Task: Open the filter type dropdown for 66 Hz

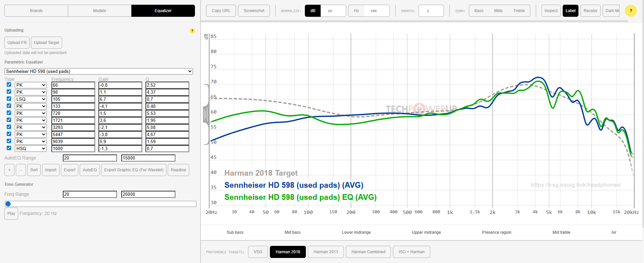Action: 31,85
